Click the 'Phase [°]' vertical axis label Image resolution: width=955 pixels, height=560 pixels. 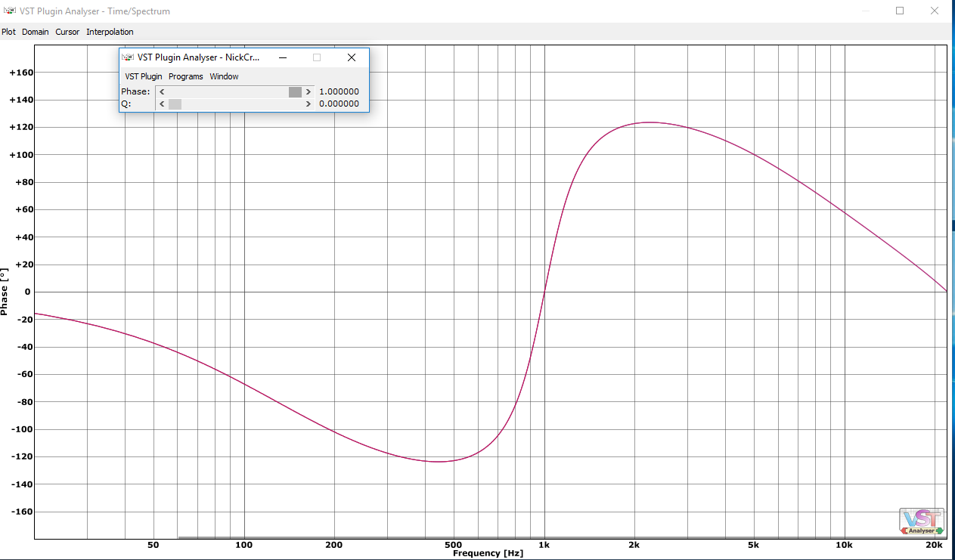[x=5, y=291]
